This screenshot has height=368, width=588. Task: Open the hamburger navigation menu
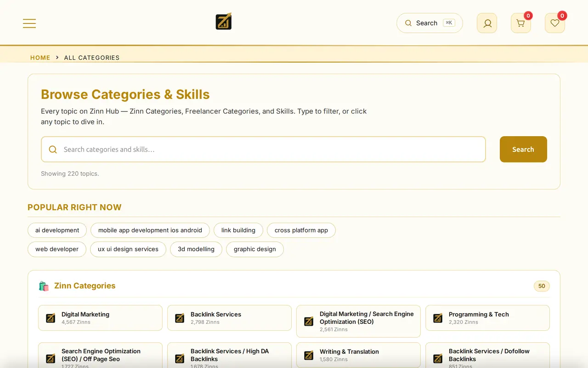click(29, 23)
